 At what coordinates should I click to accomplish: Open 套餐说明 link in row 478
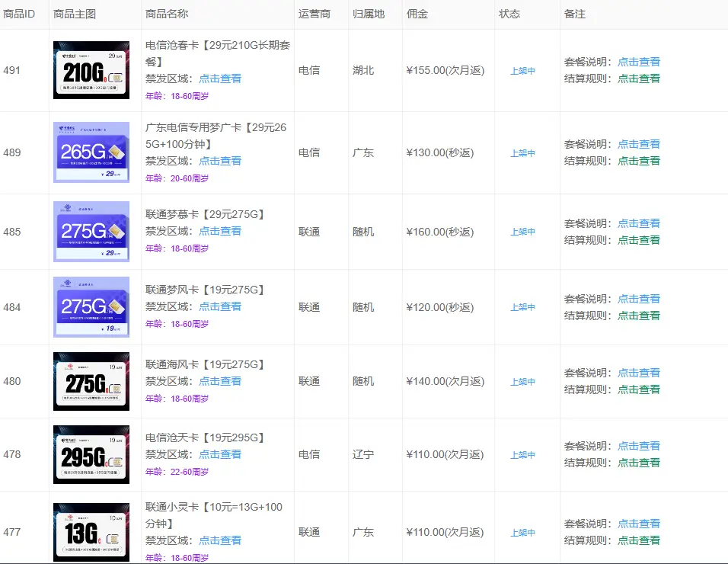[639, 446]
